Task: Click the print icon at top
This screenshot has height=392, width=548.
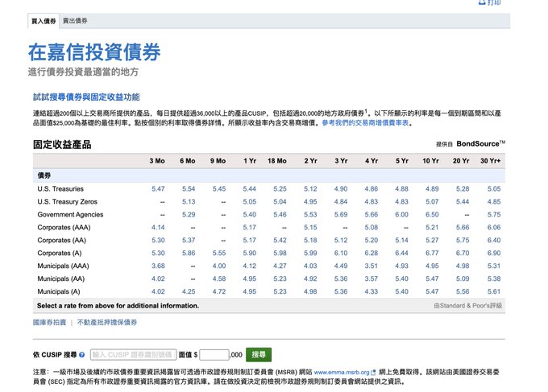Action: pyautogui.click(x=481, y=3)
